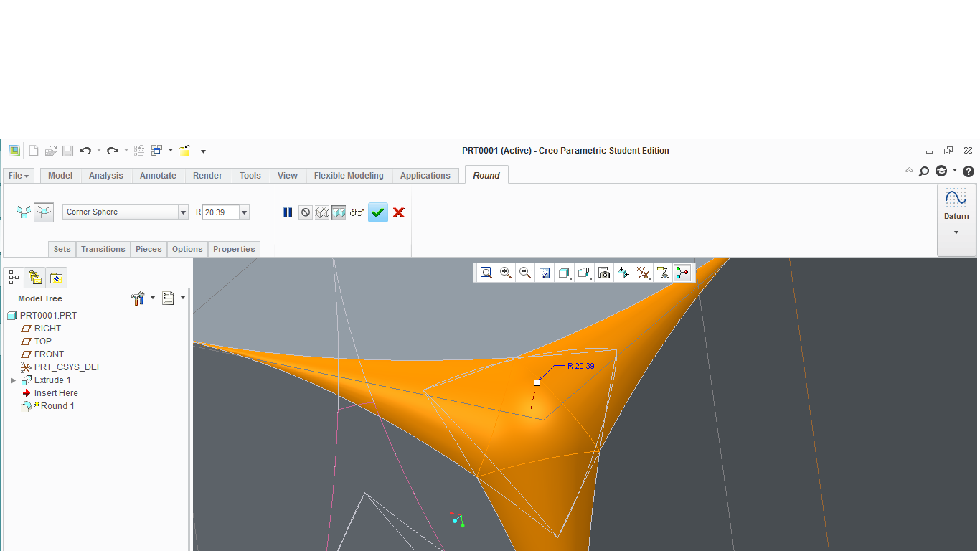The width and height of the screenshot is (980, 551).
Task: Click the radius value field 20.39
Action: coord(220,212)
